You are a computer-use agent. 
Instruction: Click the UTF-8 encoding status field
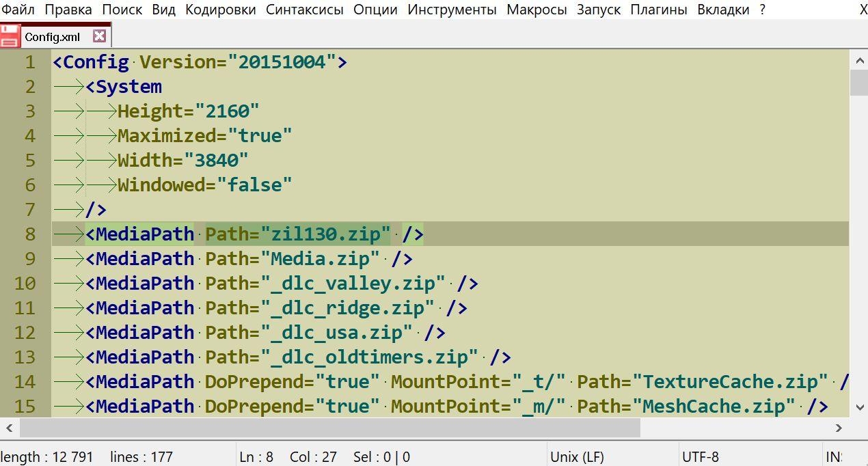[x=701, y=456]
